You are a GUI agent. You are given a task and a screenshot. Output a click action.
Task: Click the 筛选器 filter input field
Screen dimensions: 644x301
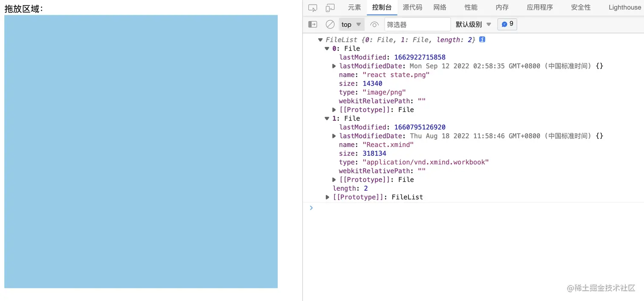tap(417, 24)
